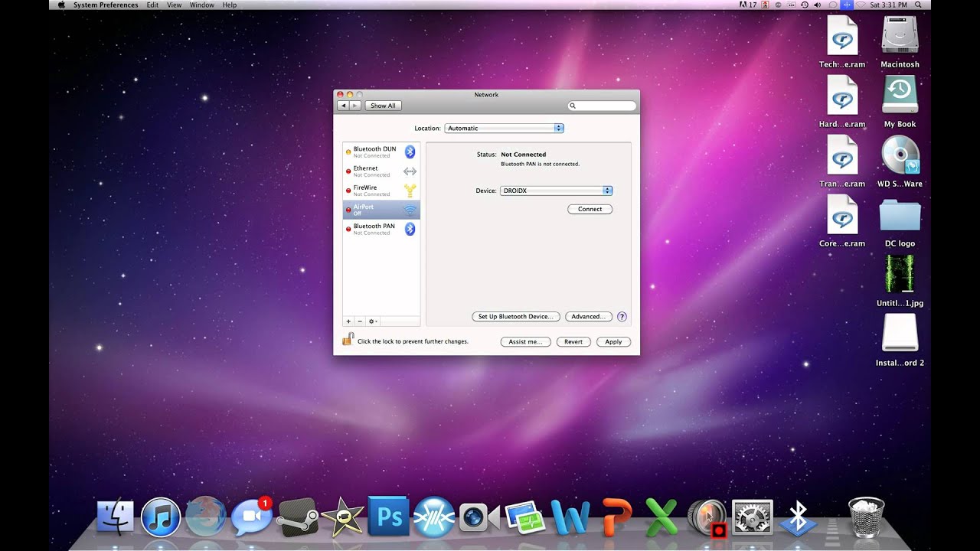
Task: Click Set Up Bluetooth Device button
Action: tap(516, 316)
